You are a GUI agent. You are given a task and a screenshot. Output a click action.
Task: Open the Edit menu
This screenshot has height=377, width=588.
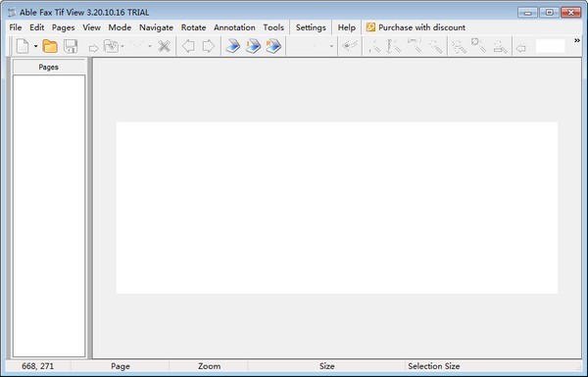click(37, 27)
